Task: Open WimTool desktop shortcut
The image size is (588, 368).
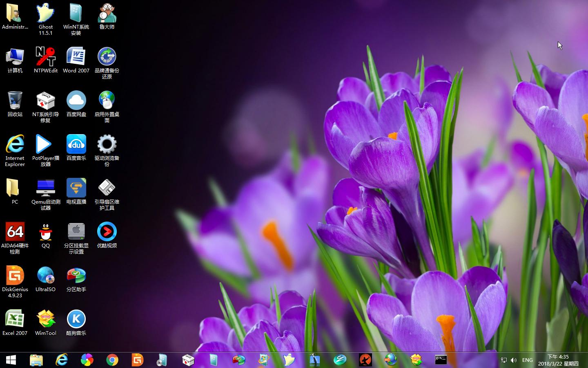Action: 46,323
